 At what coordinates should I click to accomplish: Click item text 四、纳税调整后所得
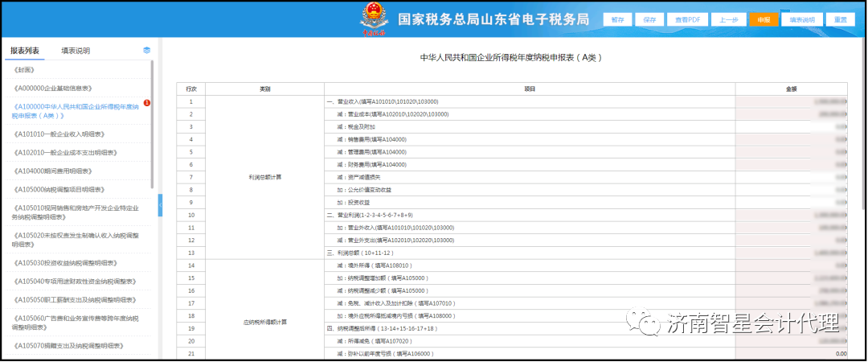(383, 328)
